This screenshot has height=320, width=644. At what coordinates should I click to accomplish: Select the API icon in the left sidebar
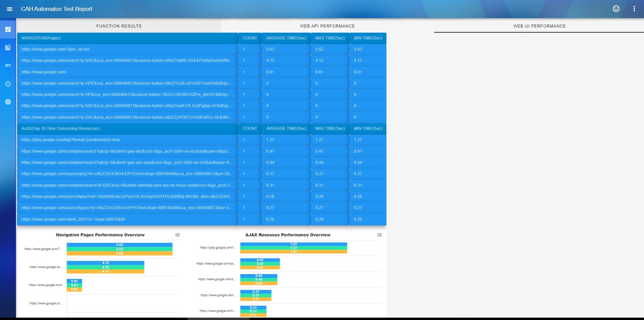7,66
